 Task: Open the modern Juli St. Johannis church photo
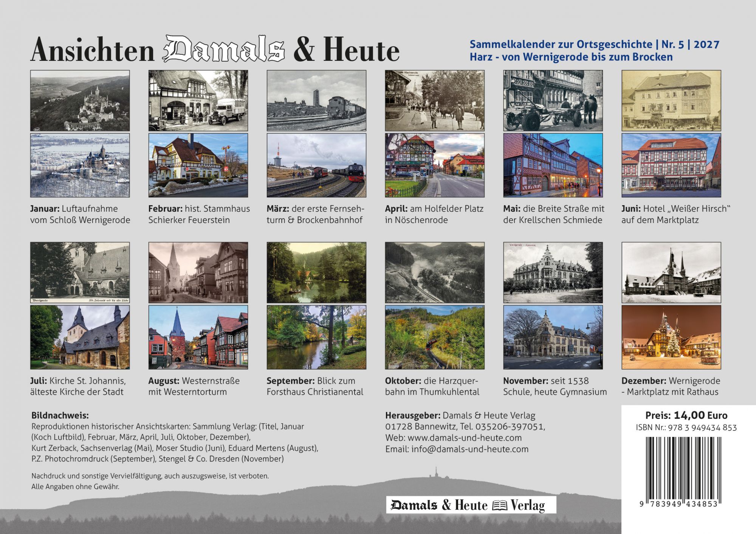80,337
